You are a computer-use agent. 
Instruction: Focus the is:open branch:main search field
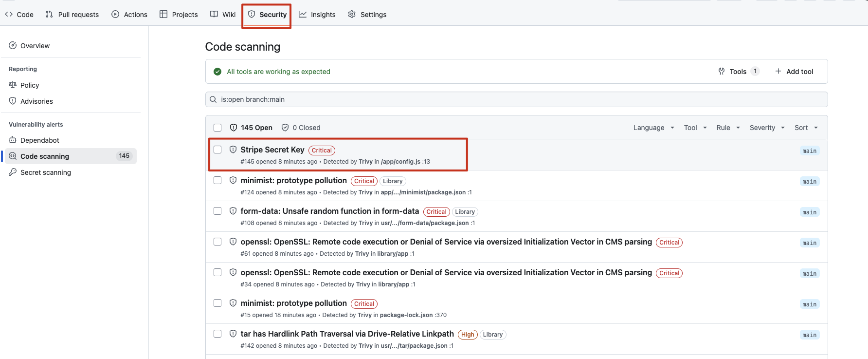click(x=516, y=99)
